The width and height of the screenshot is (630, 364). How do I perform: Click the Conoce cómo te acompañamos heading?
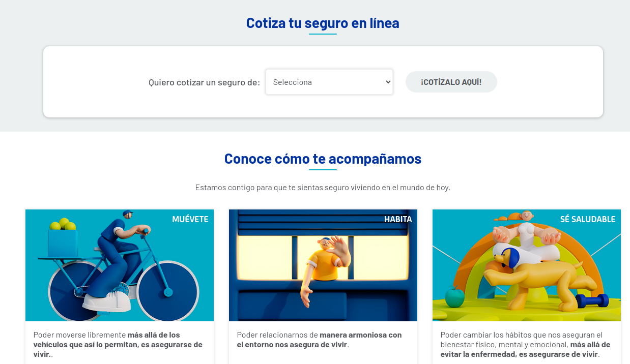[323, 159]
